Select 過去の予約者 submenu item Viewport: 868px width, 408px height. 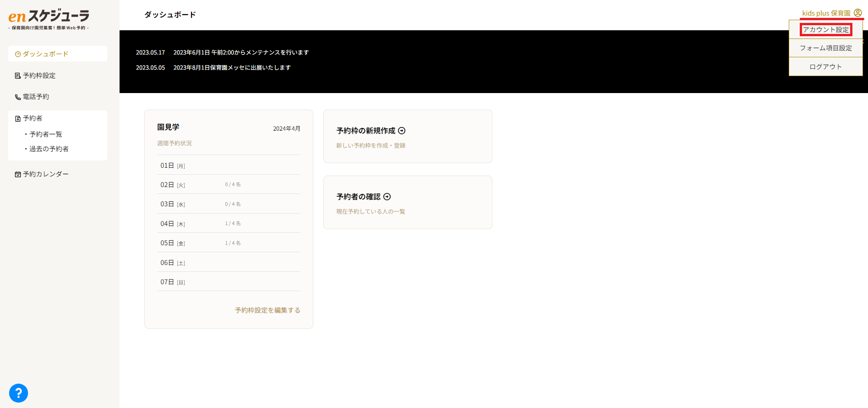49,149
